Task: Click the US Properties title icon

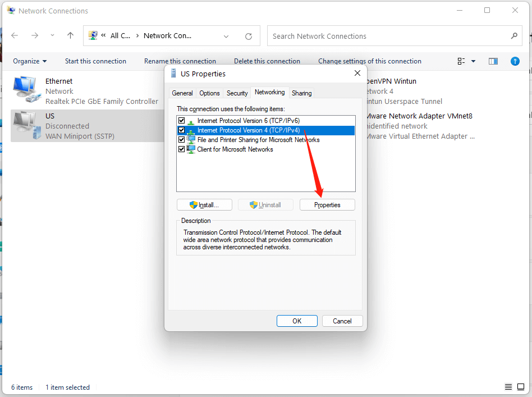Action: (x=173, y=74)
